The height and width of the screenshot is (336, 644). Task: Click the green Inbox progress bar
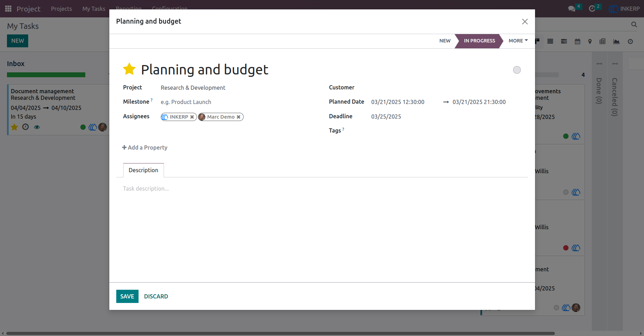click(46, 75)
